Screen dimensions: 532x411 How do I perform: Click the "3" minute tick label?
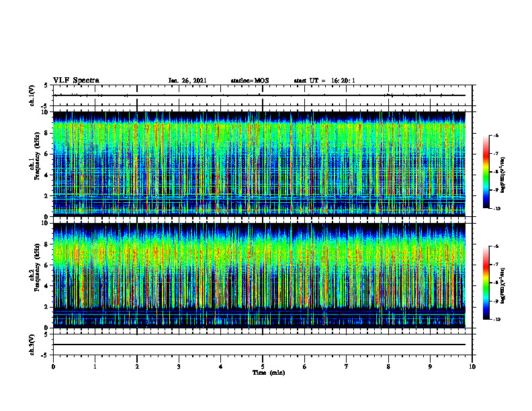click(179, 367)
